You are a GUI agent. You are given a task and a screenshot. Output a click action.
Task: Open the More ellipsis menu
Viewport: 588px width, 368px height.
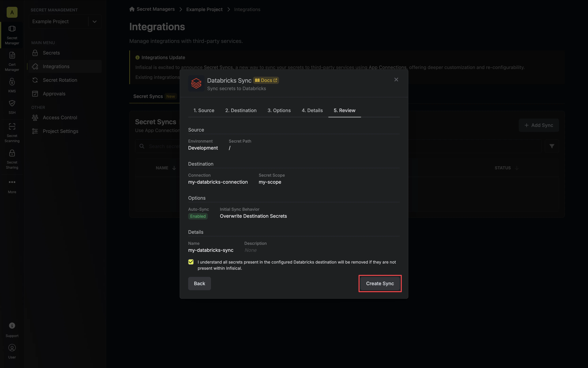(12, 182)
